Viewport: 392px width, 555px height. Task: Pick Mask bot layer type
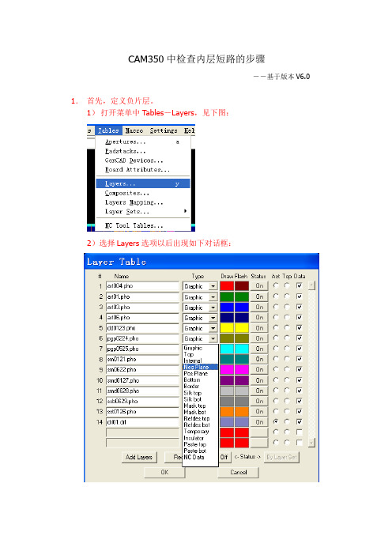pos(200,412)
